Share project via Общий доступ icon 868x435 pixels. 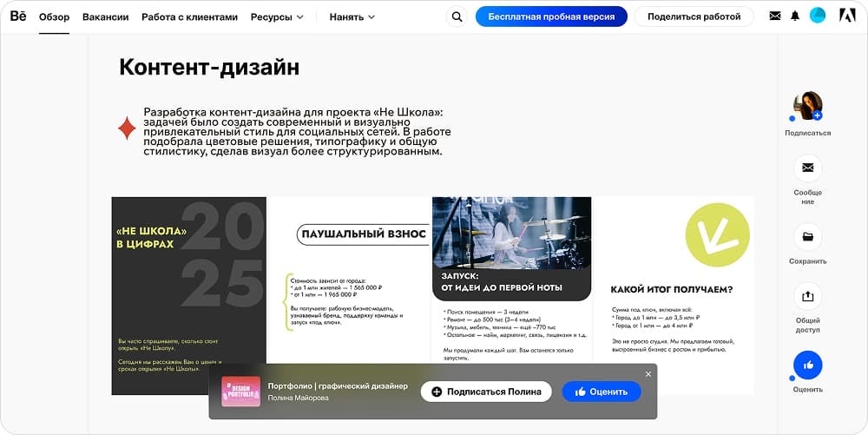[x=808, y=296]
